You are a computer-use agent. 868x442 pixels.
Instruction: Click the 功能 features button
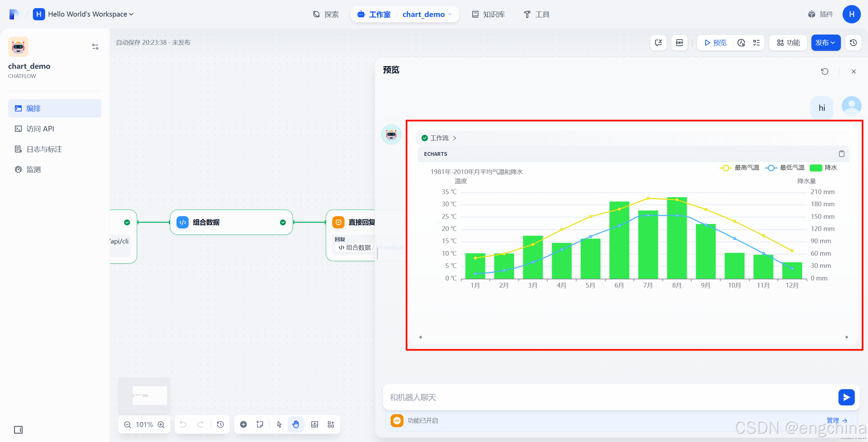pos(788,43)
